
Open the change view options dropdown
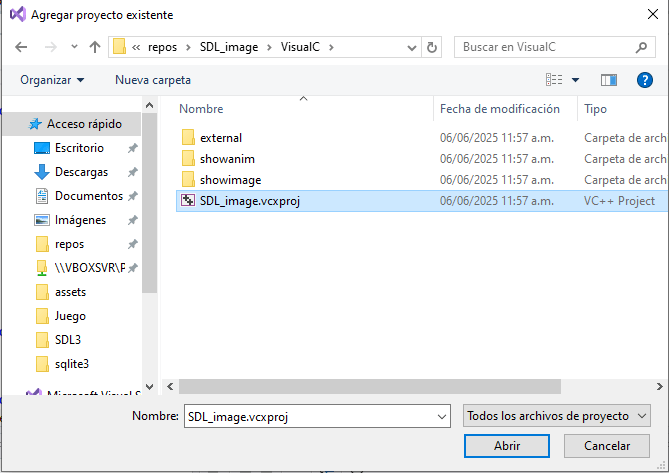(x=576, y=79)
